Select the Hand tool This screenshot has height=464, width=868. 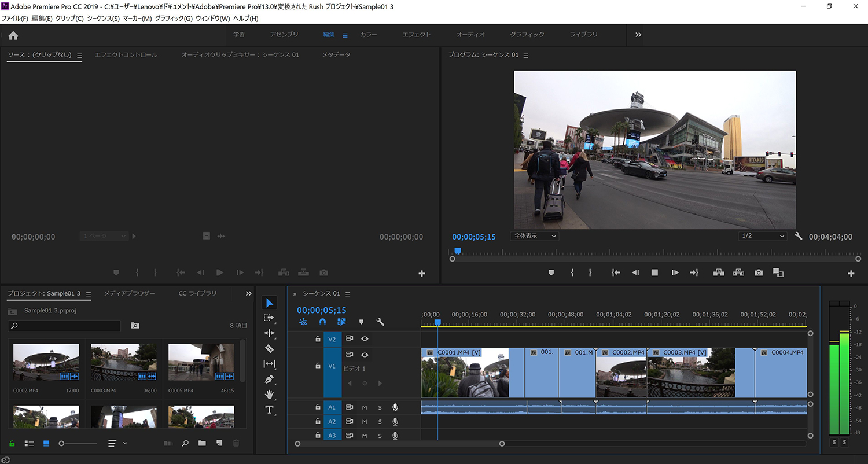[x=269, y=395]
